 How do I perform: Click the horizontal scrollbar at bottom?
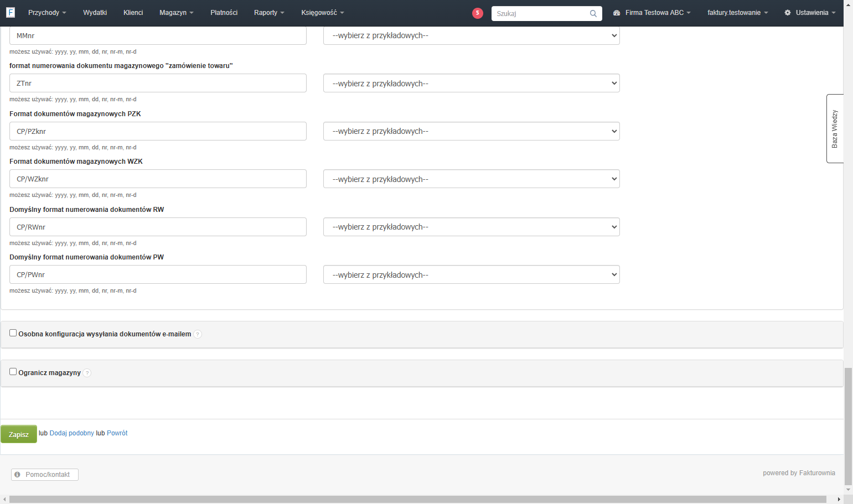click(x=418, y=500)
